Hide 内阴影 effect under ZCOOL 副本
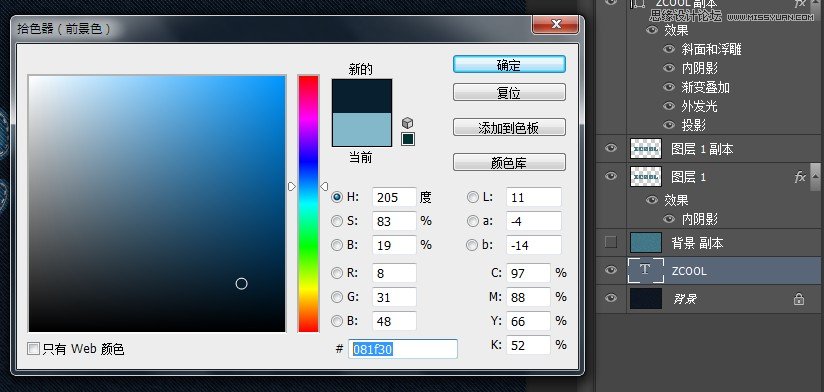Image resolution: width=824 pixels, height=392 pixels. [x=668, y=68]
